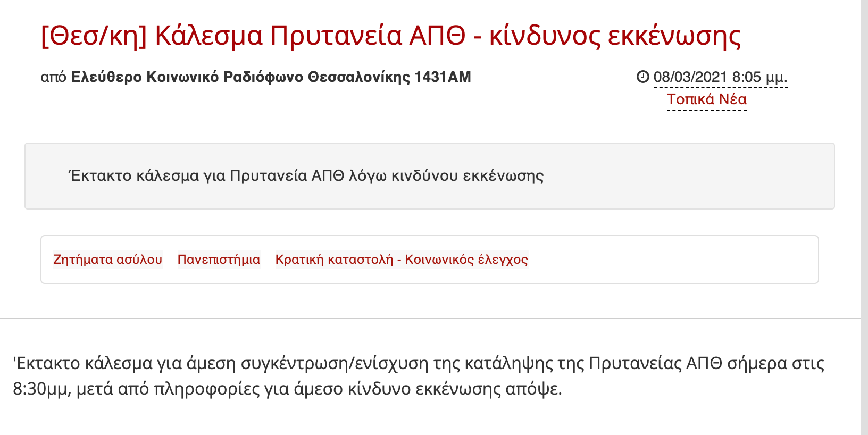Click the clock icon beside the date

pos(642,77)
